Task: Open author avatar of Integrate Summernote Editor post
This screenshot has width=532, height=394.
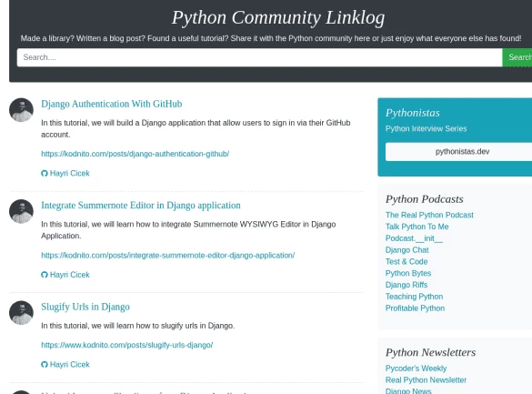Action: [21, 211]
